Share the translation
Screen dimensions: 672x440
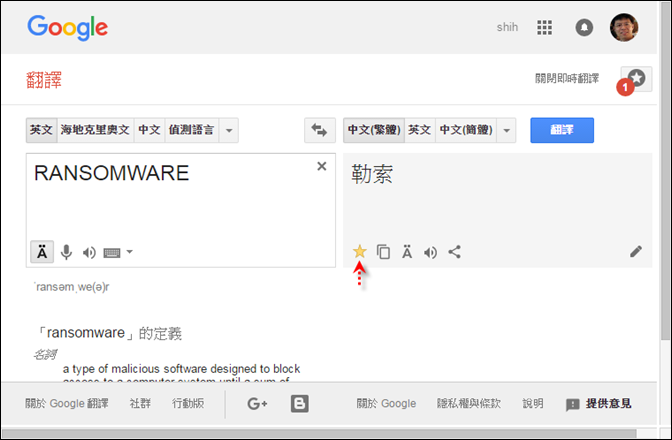point(455,252)
